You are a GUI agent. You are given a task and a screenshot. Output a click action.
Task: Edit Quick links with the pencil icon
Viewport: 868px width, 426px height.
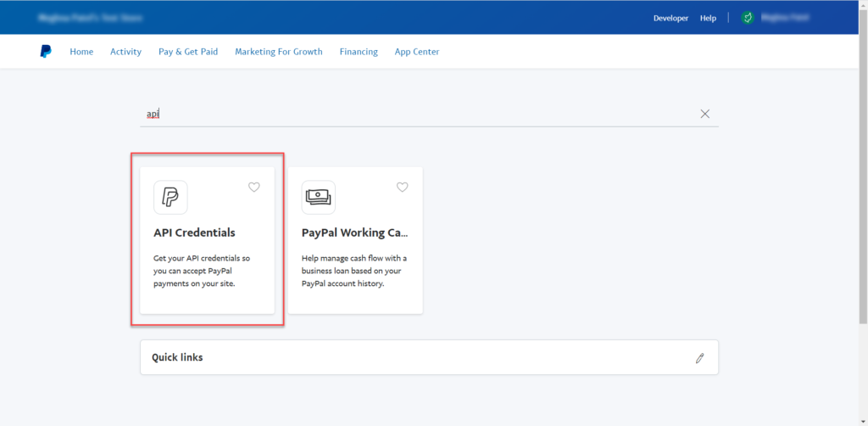[699, 358]
